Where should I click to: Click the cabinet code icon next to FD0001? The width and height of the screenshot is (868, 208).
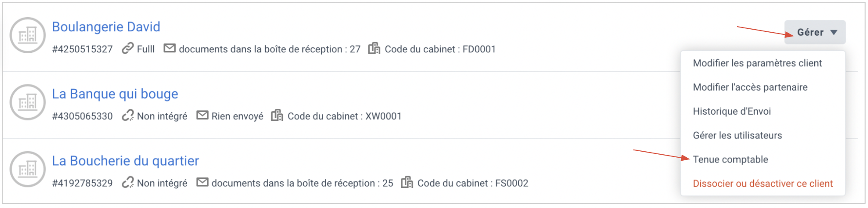(x=374, y=49)
